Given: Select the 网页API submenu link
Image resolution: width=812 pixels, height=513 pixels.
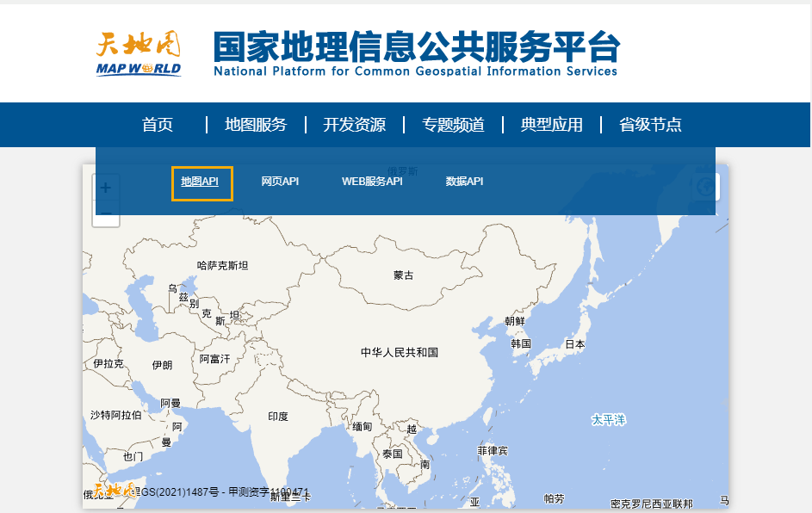Looking at the screenshot, I should coord(280,182).
